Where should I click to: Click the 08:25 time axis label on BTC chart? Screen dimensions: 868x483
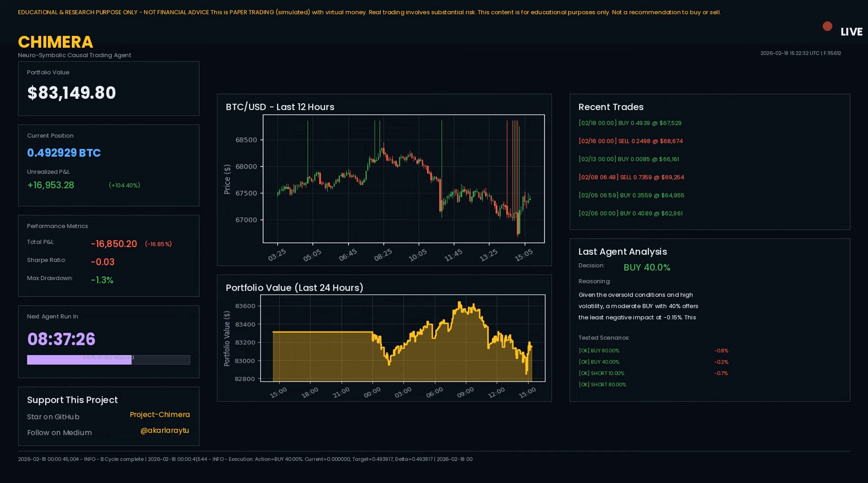point(383,255)
